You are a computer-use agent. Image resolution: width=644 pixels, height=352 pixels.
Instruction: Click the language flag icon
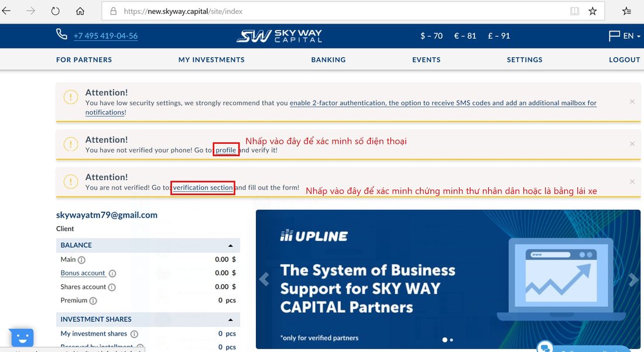pos(614,36)
